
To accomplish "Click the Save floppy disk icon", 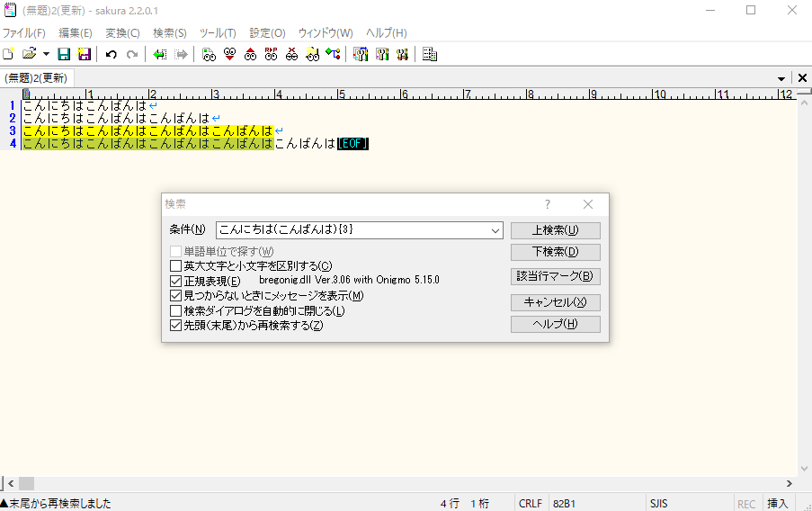I will click(x=64, y=55).
